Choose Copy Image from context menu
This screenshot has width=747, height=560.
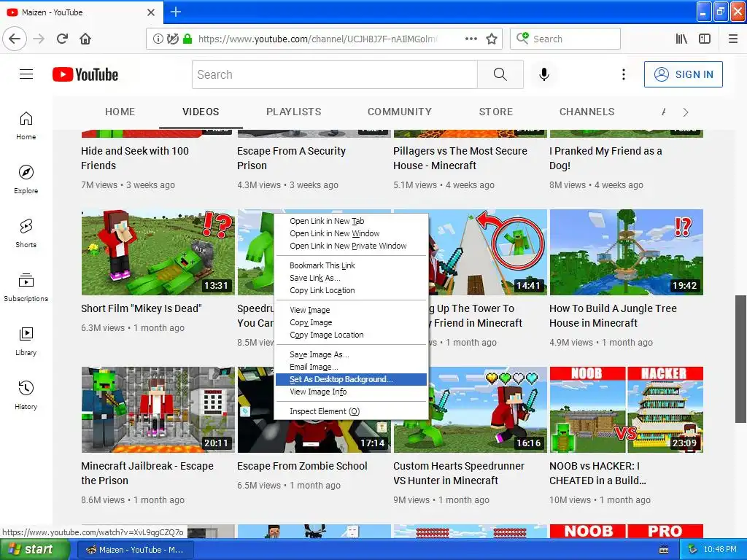(351, 322)
